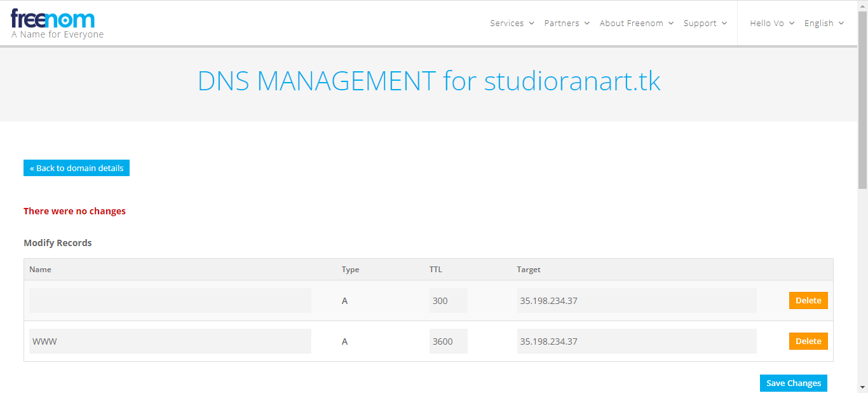
Task: Click the TTL column header
Action: (x=436, y=270)
